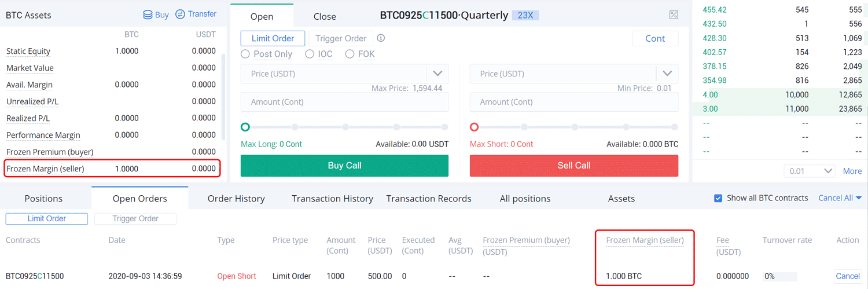The image size is (868, 289).
Task: Toggle Show all BTC contracts checkbox
Action: [x=718, y=198]
